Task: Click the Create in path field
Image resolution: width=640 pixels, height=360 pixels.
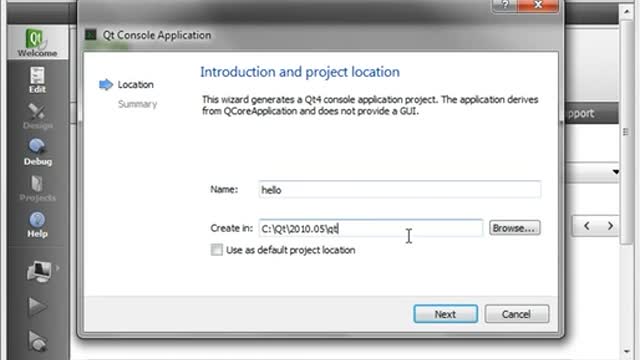Action: click(x=371, y=228)
